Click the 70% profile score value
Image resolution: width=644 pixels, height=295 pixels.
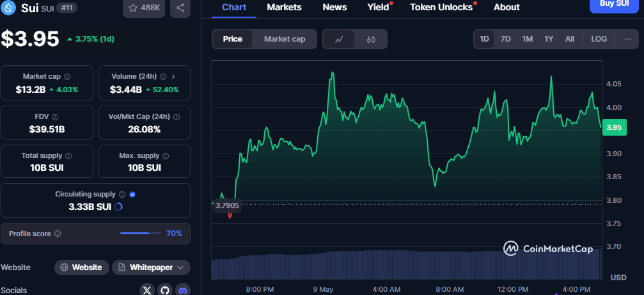tap(174, 234)
